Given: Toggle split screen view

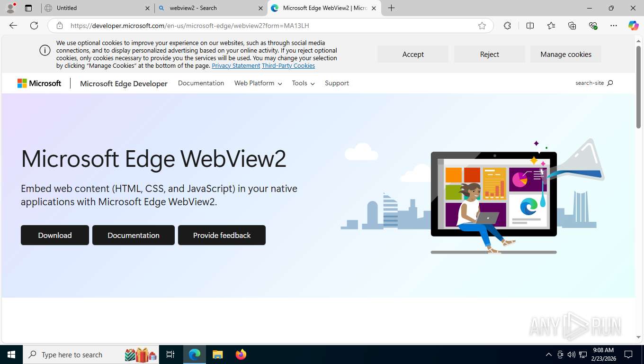Looking at the screenshot, I should click(530, 26).
